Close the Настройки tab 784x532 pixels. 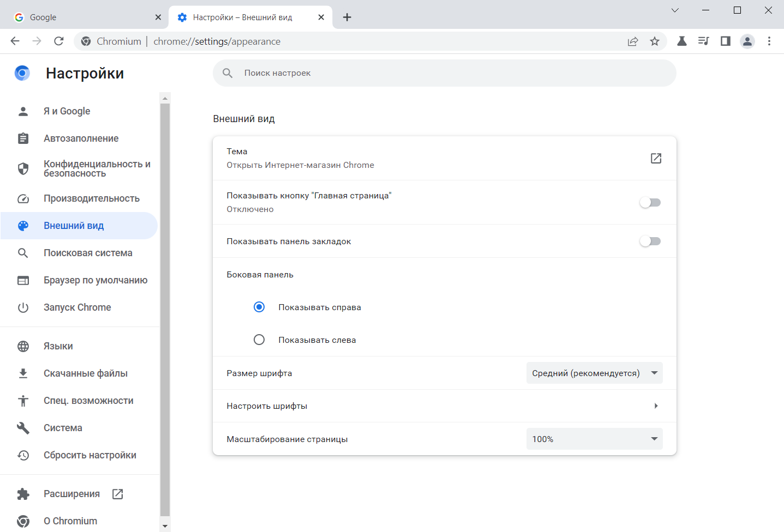tap(321, 17)
